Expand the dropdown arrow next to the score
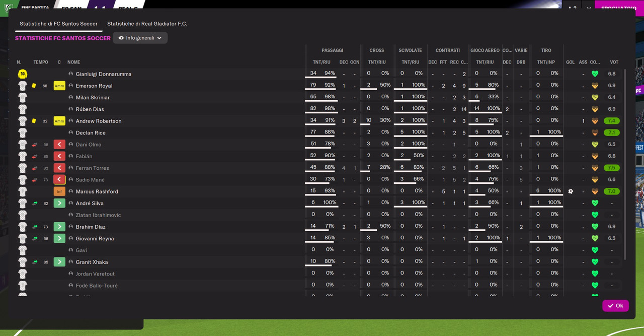644x336 pixels. (589, 9)
